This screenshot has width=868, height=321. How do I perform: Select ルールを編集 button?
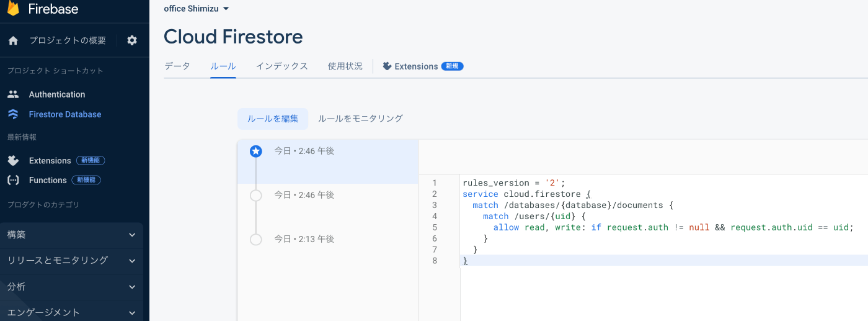click(x=273, y=119)
